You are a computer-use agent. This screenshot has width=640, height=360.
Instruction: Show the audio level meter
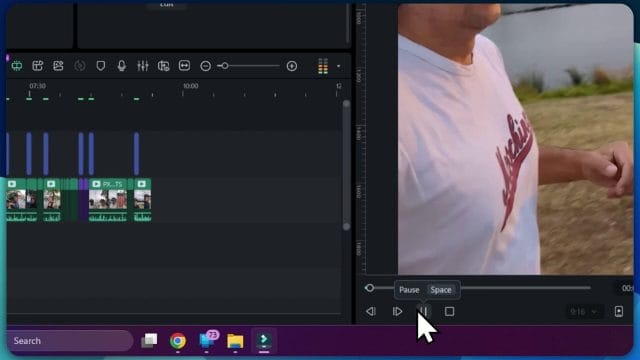(x=323, y=66)
